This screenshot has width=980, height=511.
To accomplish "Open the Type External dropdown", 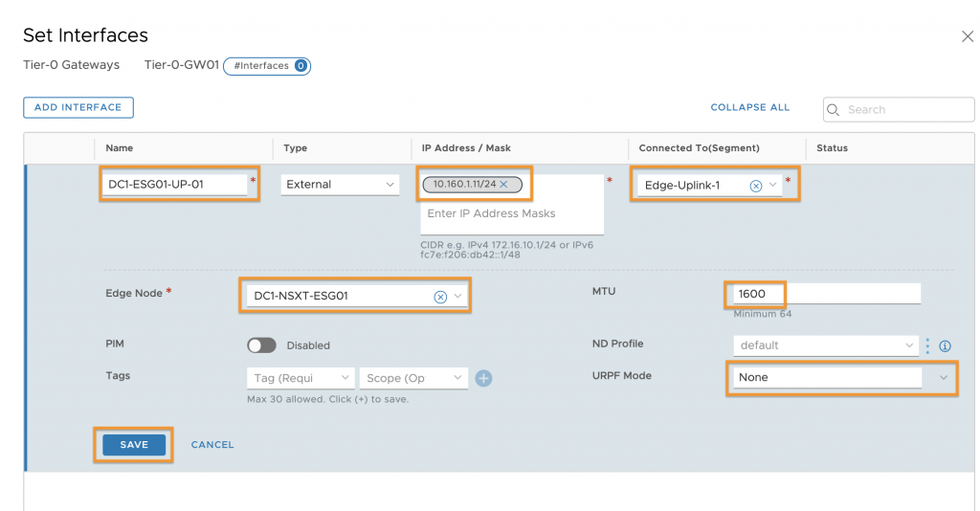I will pos(340,185).
